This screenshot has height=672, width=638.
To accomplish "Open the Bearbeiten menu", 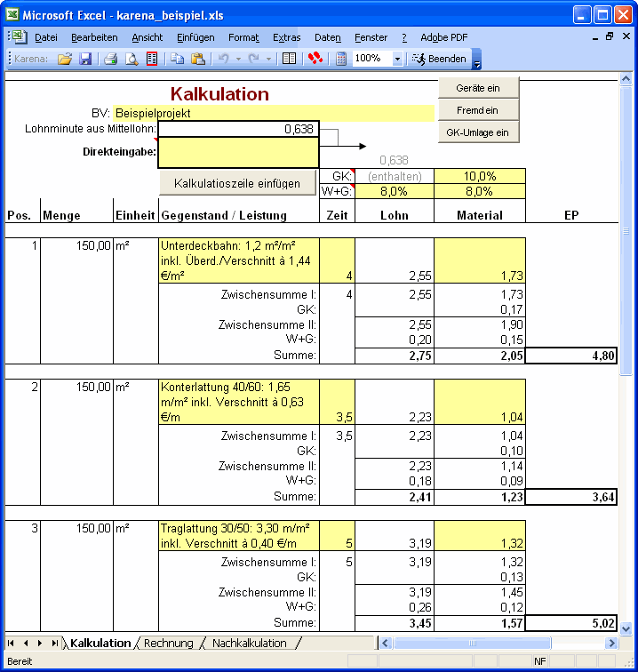I will [94, 37].
